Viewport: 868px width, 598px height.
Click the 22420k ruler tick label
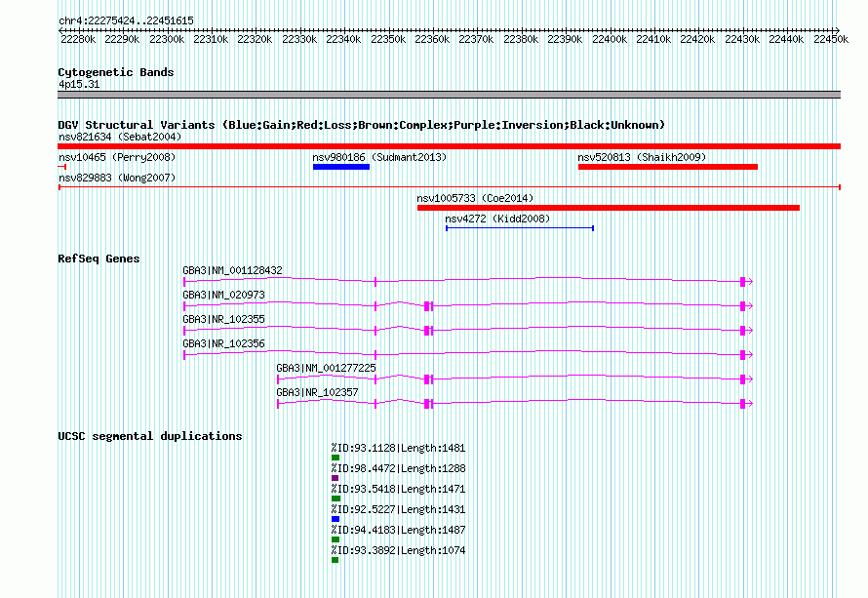pos(697,39)
